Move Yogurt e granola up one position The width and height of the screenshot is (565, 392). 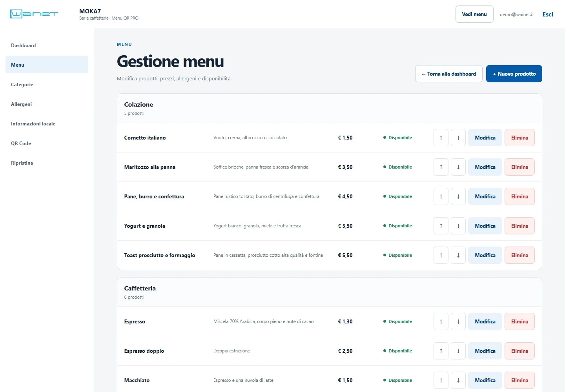[x=441, y=226]
